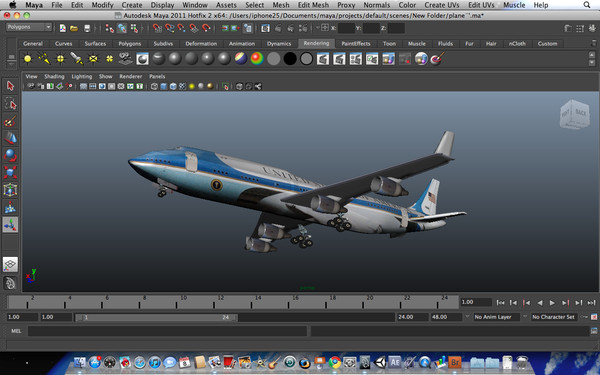Click the create camera shelf icon
The image size is (600, 375).
pyautogui.click(x=126, y=59)
